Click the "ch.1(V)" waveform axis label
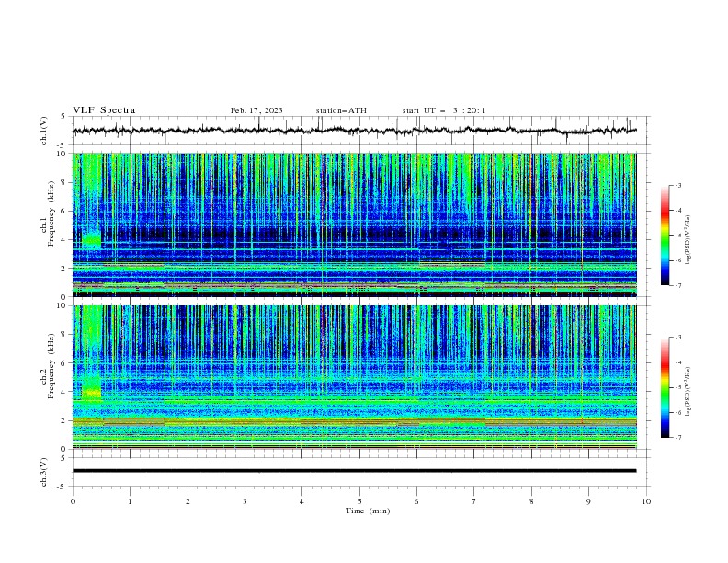The image size is (728, 563). point(44,131)
